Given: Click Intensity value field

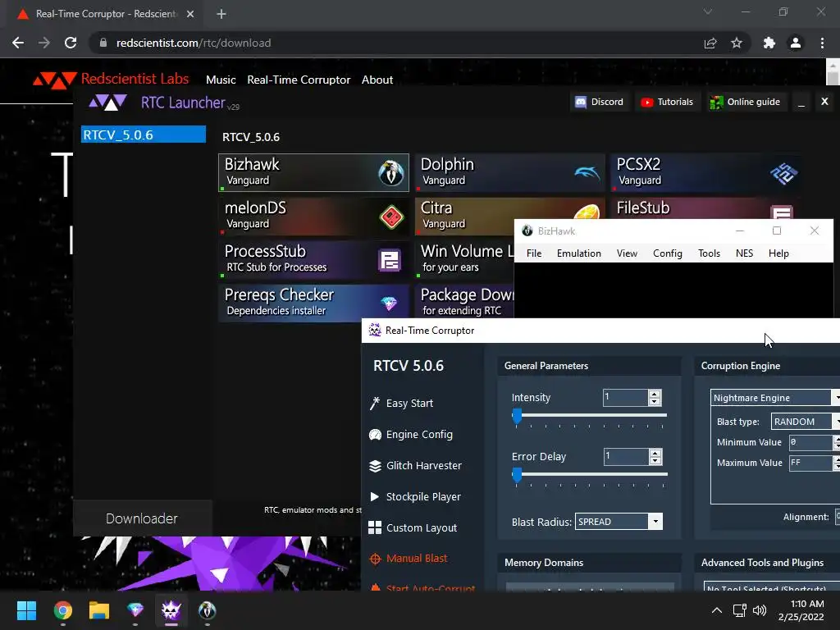Looking at the screenshot, I should coord(625,398).
